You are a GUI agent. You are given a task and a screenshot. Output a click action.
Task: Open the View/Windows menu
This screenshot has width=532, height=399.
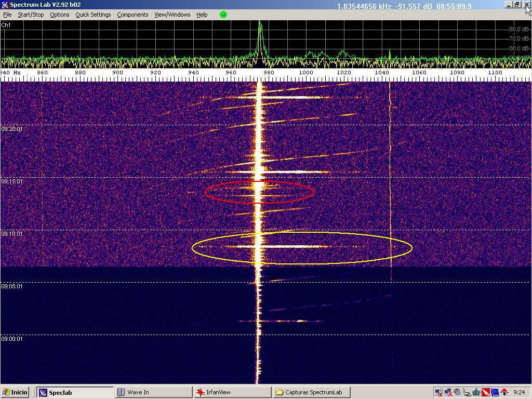(x=172, y=15)
